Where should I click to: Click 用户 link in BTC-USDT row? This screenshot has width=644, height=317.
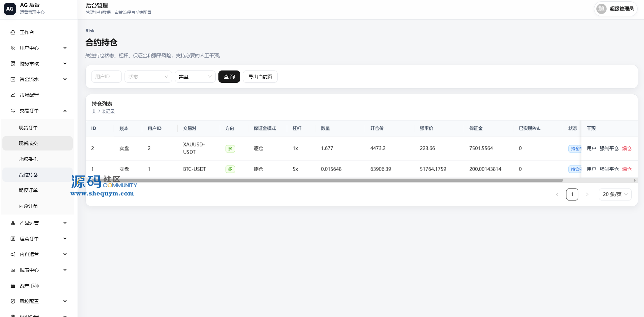tap(591, 169)
